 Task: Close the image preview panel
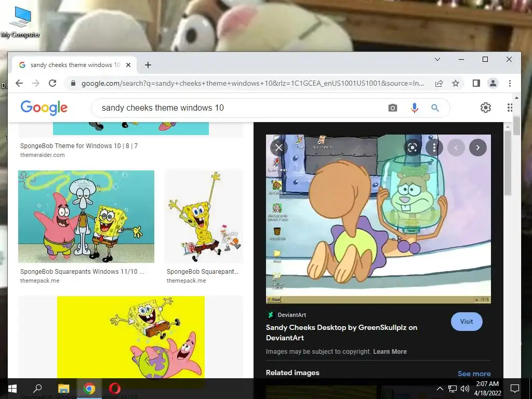click(x=279, y=147)
